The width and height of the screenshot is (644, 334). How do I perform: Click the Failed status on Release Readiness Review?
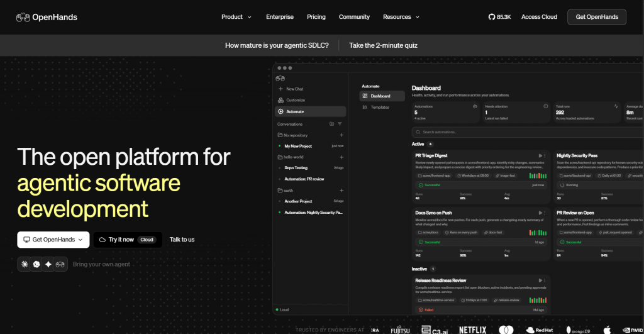(426, 309)
